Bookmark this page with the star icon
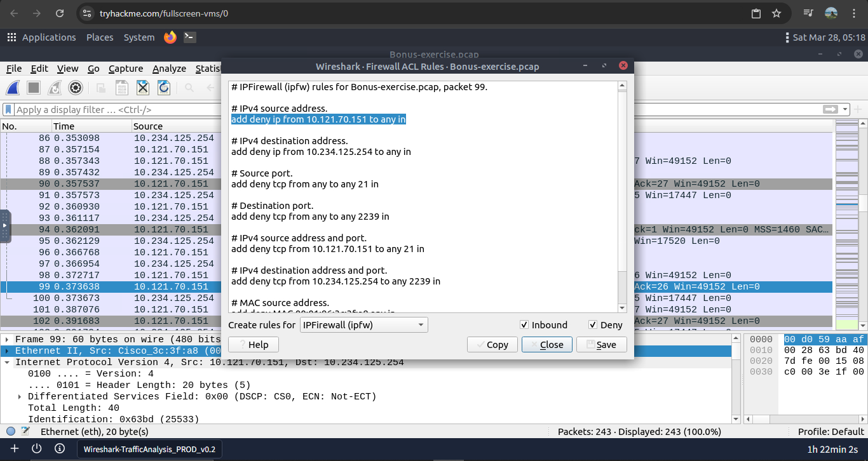Screen dimensions: 868x461 [776, 13]
